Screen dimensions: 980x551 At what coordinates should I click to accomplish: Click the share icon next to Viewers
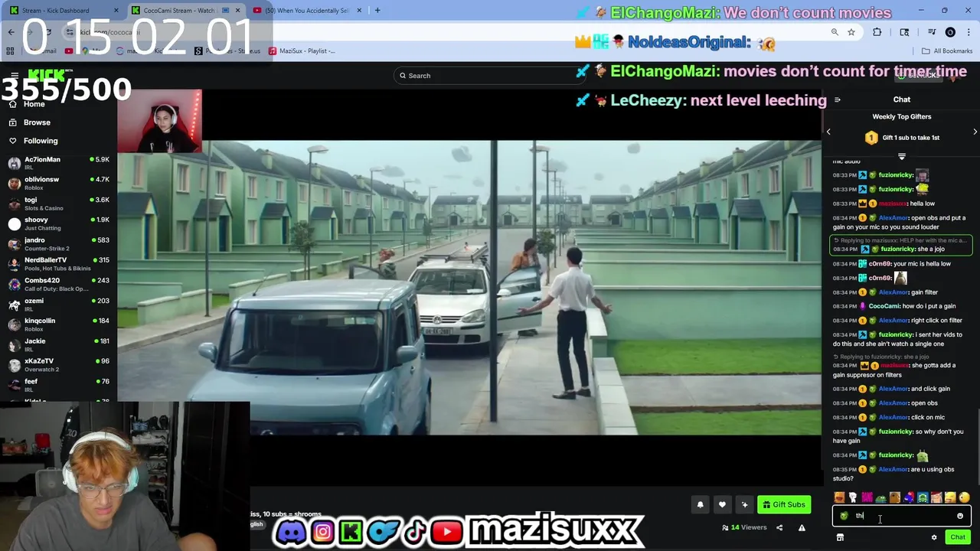point(779,527)
